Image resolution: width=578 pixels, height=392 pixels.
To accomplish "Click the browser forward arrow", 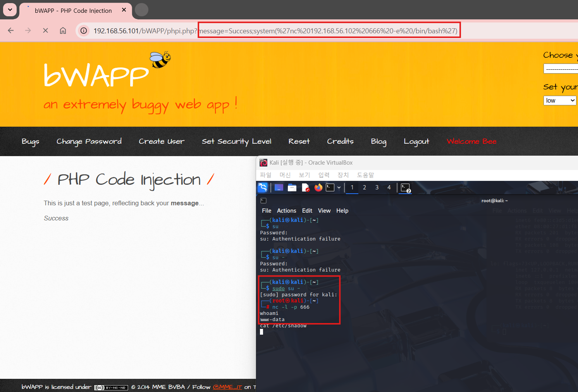I will pos(28,31).
